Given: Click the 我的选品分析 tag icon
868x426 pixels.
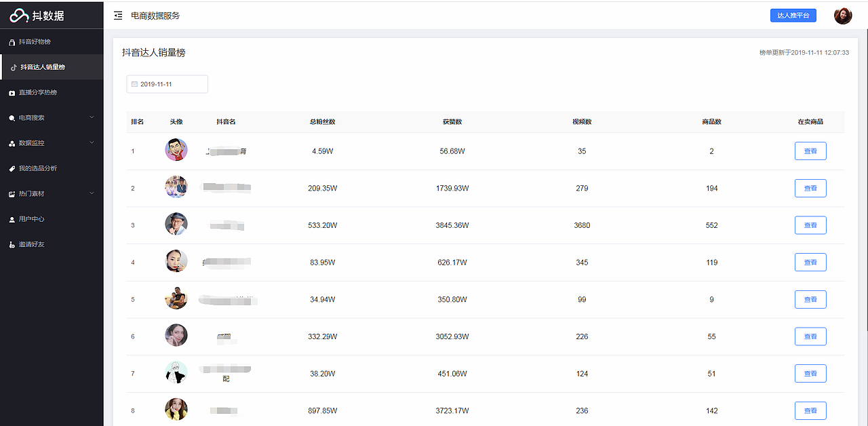Looking at the screenshot, I should (12, 168).
